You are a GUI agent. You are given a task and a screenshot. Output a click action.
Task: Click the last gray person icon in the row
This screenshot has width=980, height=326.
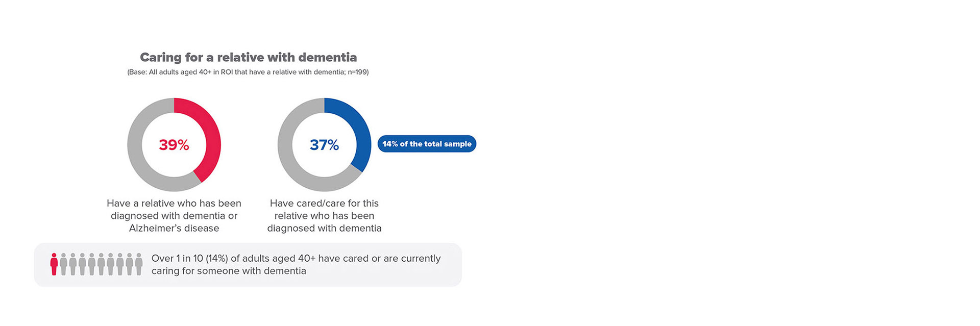coord(139,264)
